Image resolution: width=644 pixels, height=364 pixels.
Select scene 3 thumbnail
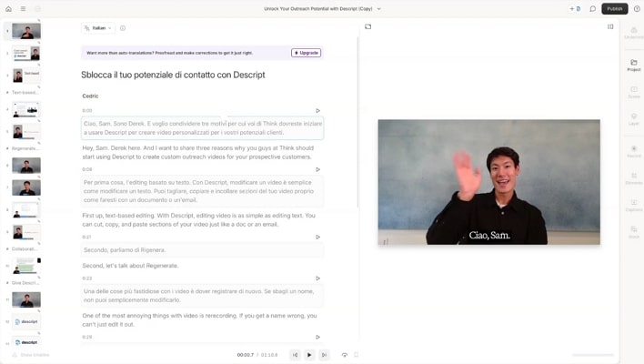point(26,76)
